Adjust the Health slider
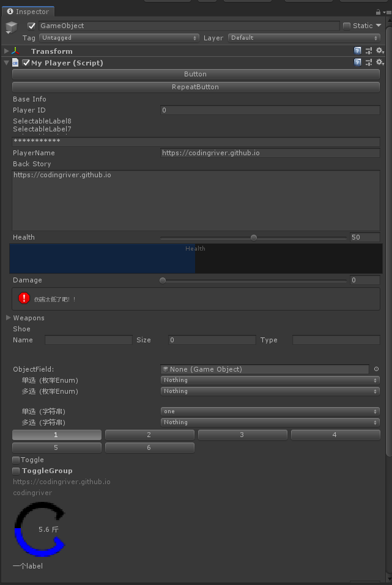The height and width of the screenshot is (585, 392). [254, 238]
